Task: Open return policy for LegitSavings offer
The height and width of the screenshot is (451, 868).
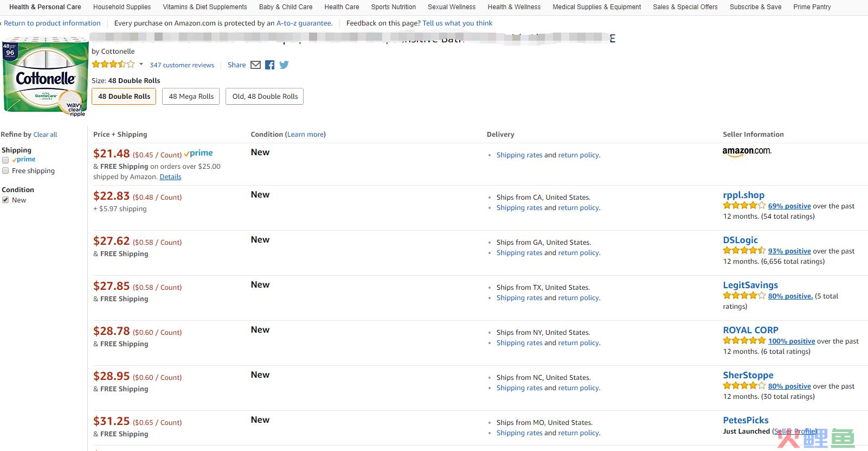Action: [x=578, y=298]
